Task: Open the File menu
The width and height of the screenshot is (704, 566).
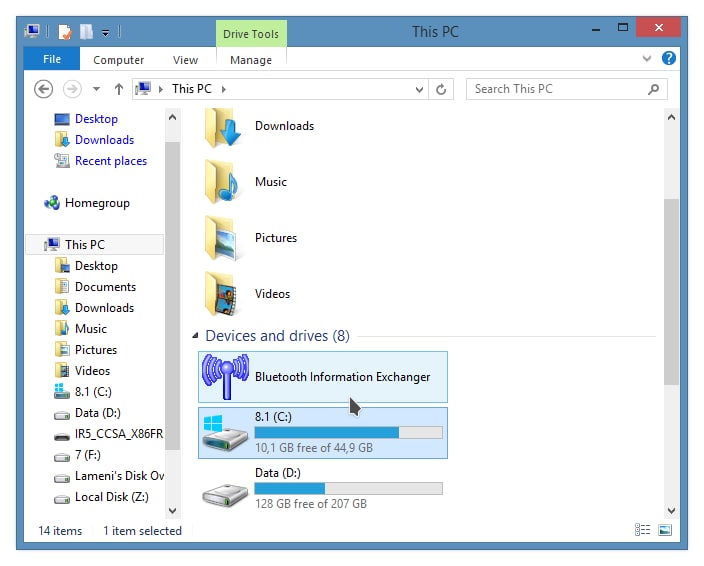Action: (52, 59)
